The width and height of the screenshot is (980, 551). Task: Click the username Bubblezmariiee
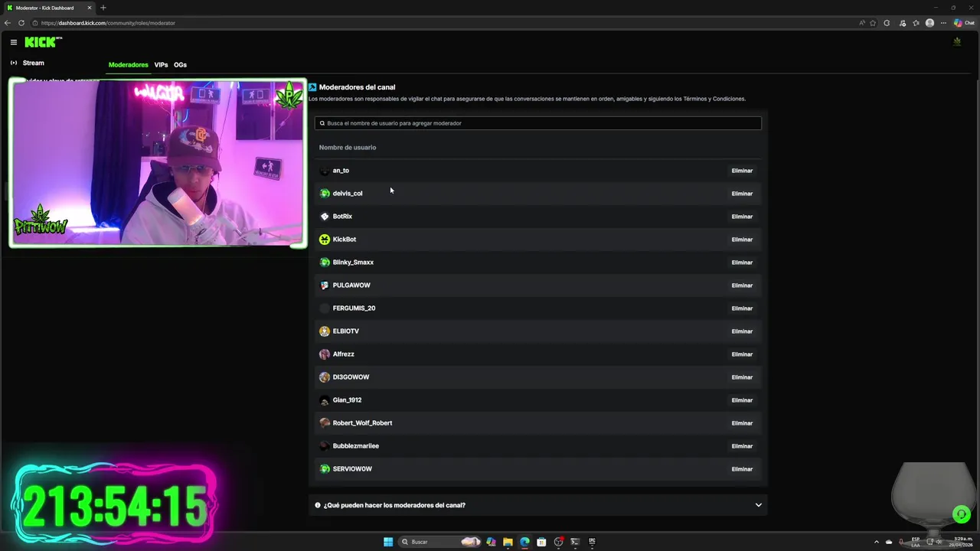pyautogui.click(x=356, y=446)
